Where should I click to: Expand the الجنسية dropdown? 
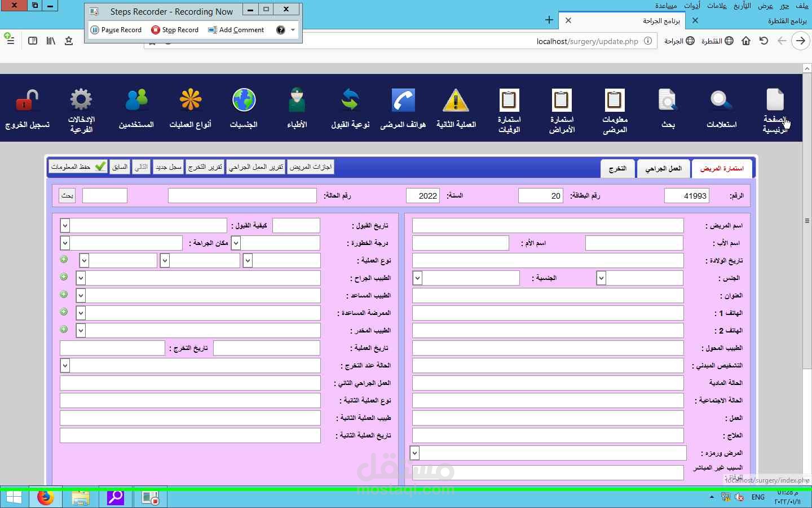417,278
